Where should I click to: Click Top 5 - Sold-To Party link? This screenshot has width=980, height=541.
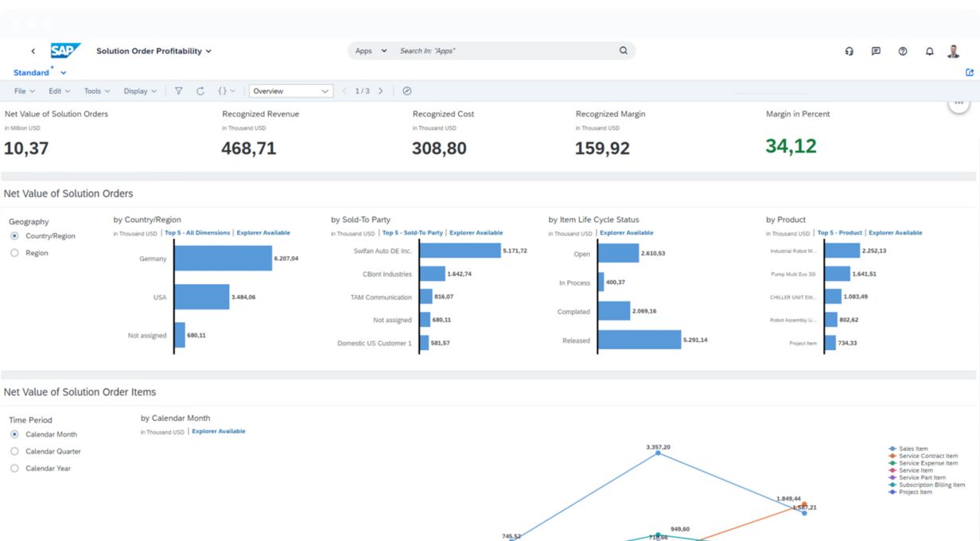pos(412,233)
